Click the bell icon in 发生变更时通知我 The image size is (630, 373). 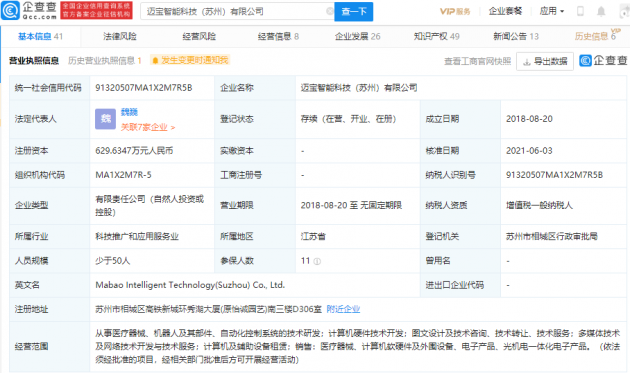coord(155,60)
